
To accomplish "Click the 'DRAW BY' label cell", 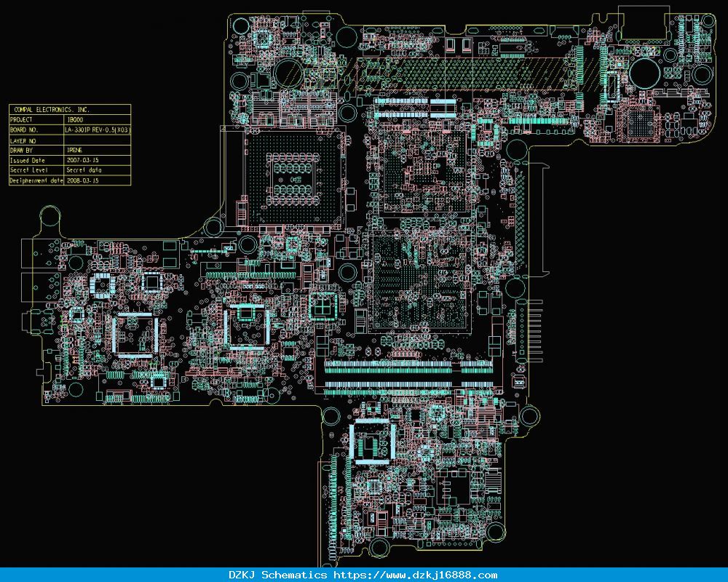I will 36,151.
